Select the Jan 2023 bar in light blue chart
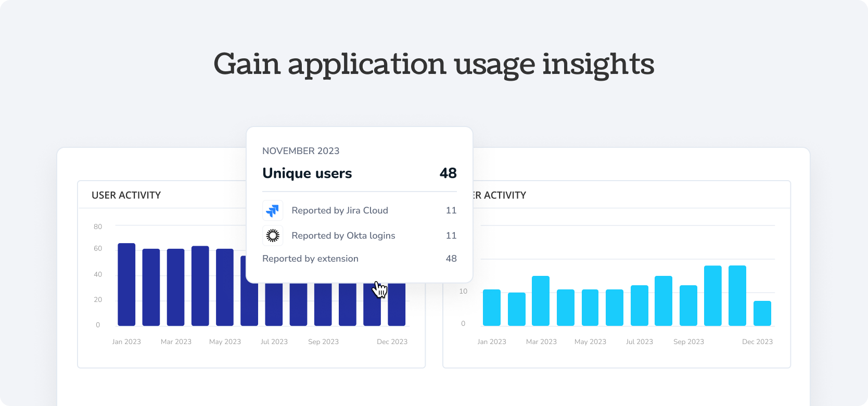The width and height of the screenshot is (868, 406). pyautogui.click(x=492, y=308)
